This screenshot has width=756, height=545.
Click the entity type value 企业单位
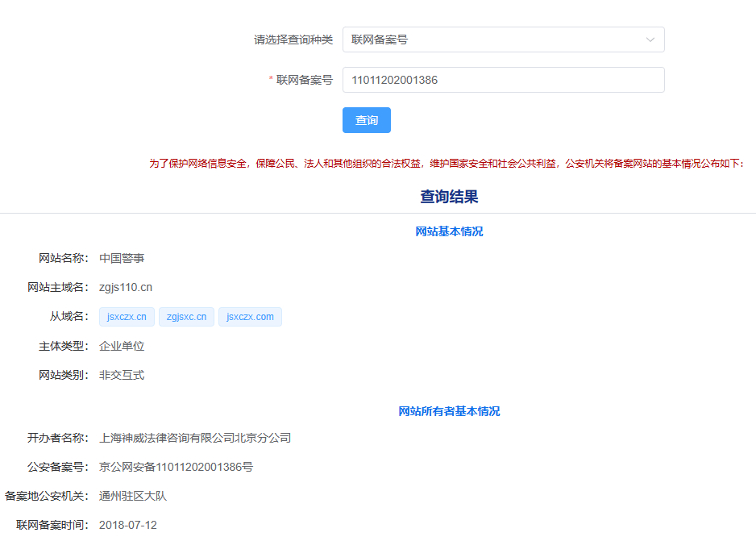tap(122, 347)
